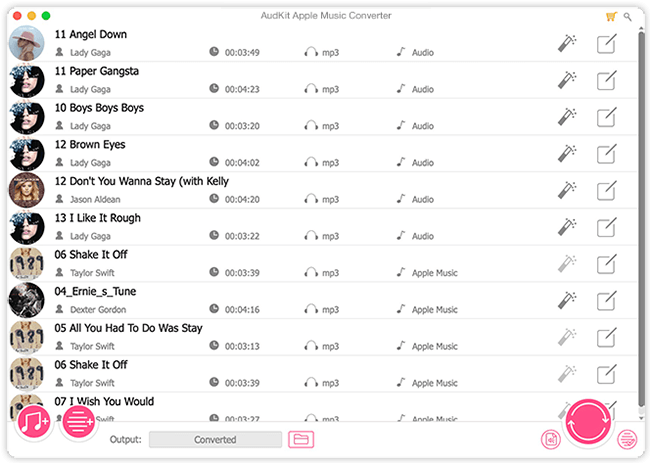Viewport: 650px width, 463px height.
Task: Click the mp3 format label for Brown Eyes
Action: tap(330, 163)
